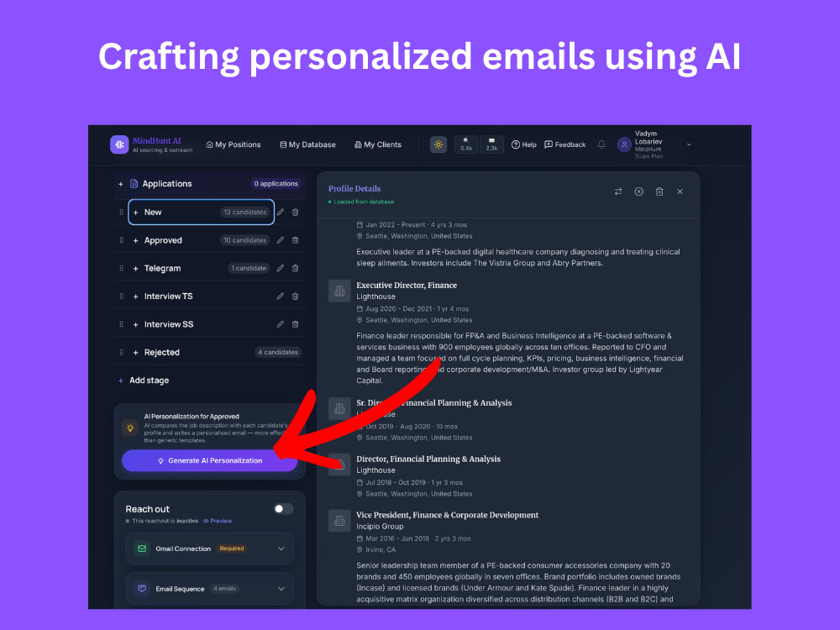Open Feedback from the top bar
Viewport: 840px width, 630px height.
coord(565,144)
